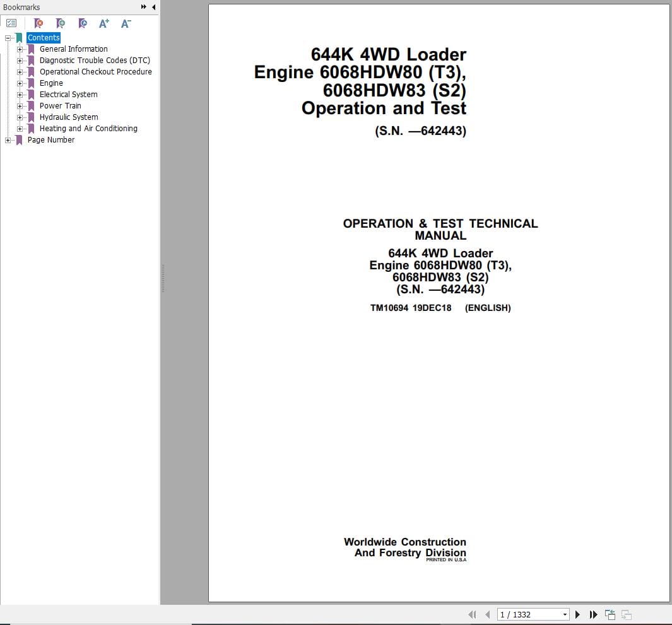Click the previous view icon
Screen dimensions: 672x625
[x=610, y=614]
